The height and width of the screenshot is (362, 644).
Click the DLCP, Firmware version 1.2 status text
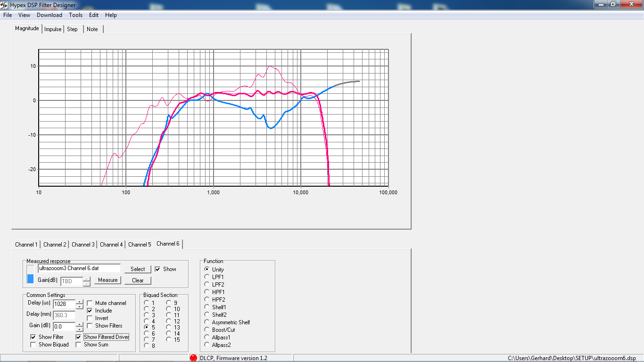click(x=233, y=358)
